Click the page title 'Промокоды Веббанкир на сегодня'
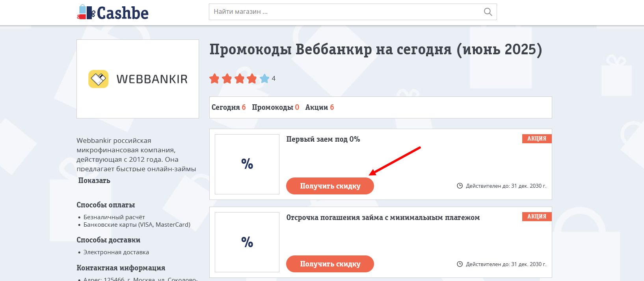The width and height of the screenshot is (644, 281). pyautogui.click(x=376, y=50)
